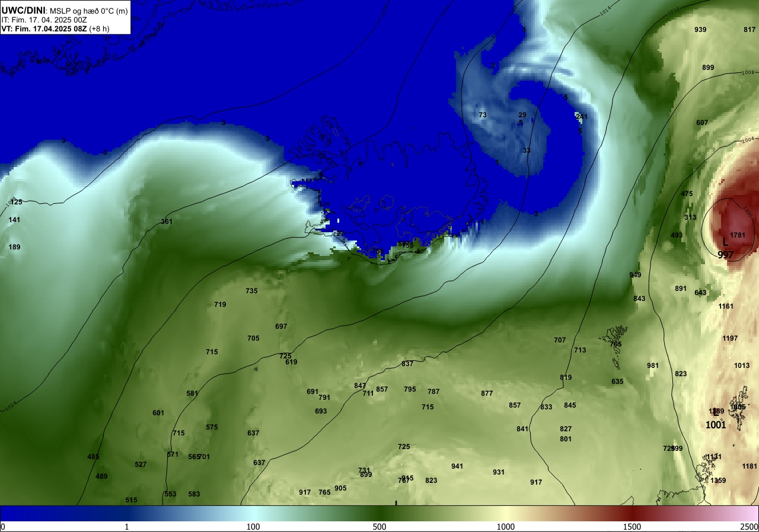Click the 877 height value
This screenshot has width=759, height=532.
[487, 393]
